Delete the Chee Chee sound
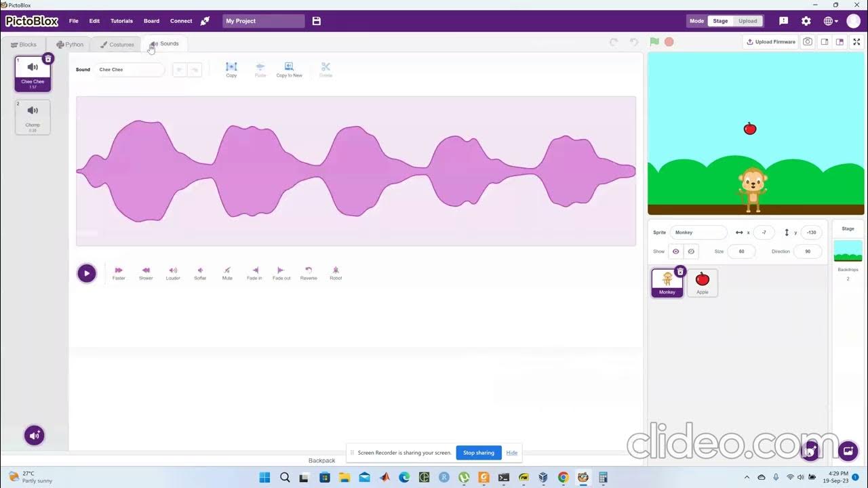 click(47, 59)
